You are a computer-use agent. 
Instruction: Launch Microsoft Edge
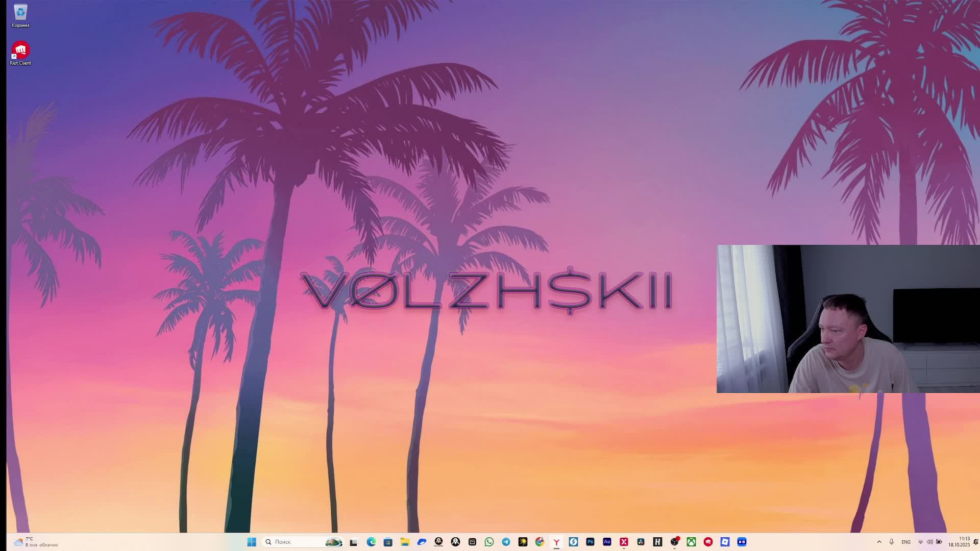tap(371, 542)
